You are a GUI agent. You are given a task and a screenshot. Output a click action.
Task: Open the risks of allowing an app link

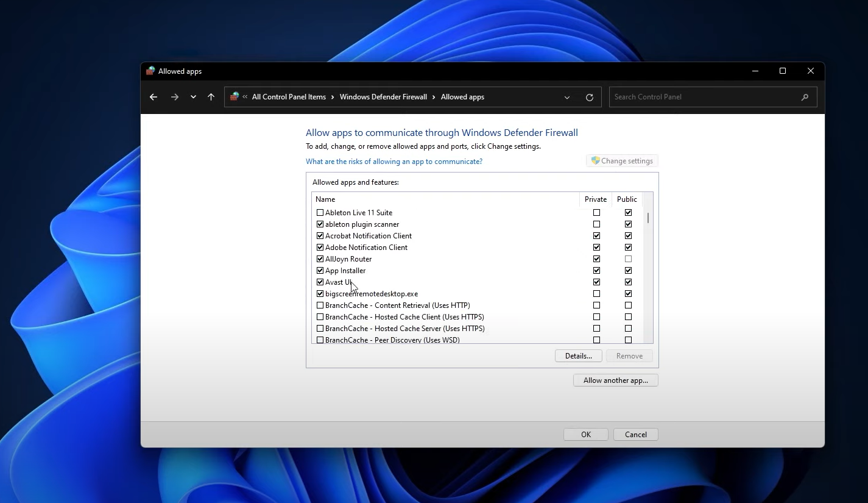(394, 162)
